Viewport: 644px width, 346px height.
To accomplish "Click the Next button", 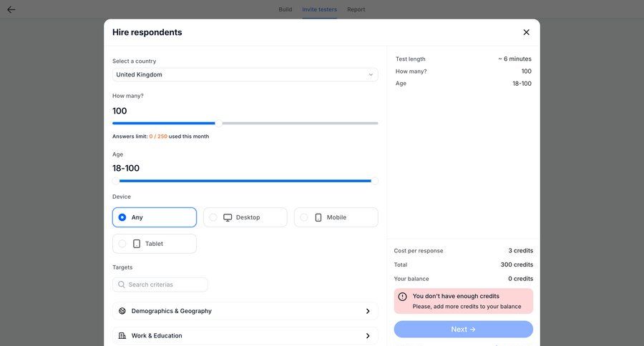I will 463,329.
